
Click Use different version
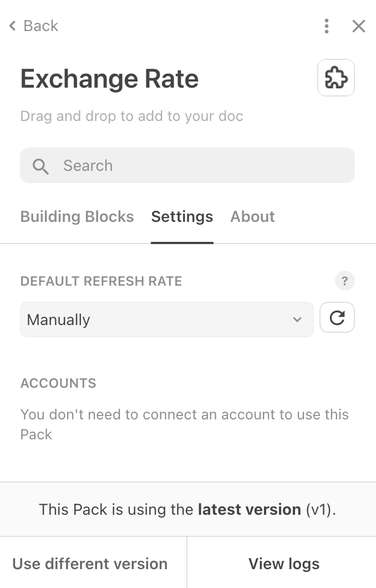(x=90, y=563)
